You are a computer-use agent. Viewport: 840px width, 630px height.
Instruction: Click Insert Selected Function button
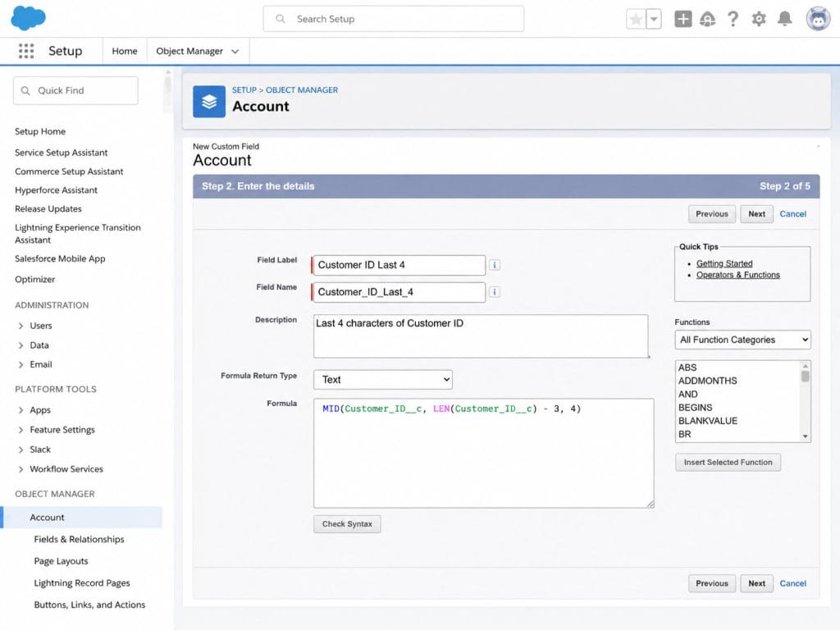point(728,463)
